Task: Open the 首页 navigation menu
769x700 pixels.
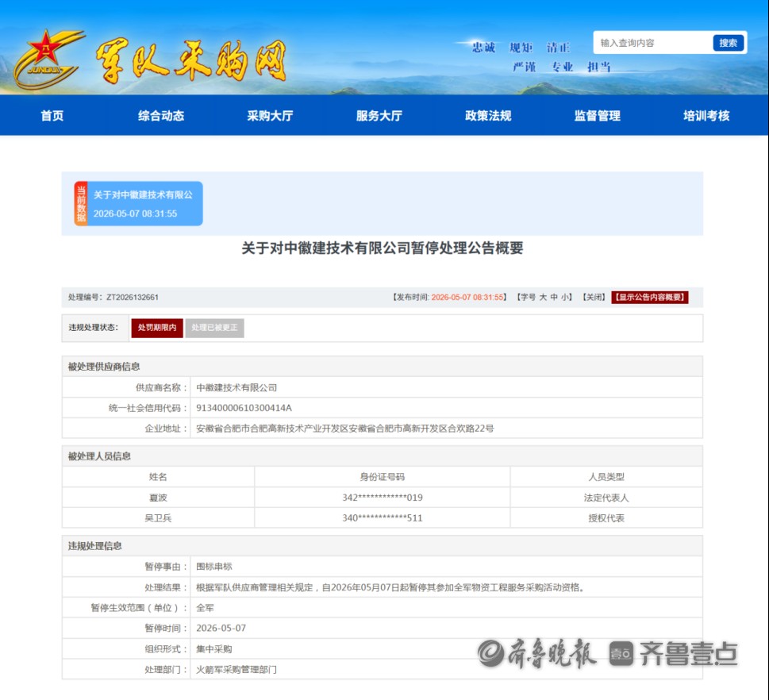Action: pos(52,116)
